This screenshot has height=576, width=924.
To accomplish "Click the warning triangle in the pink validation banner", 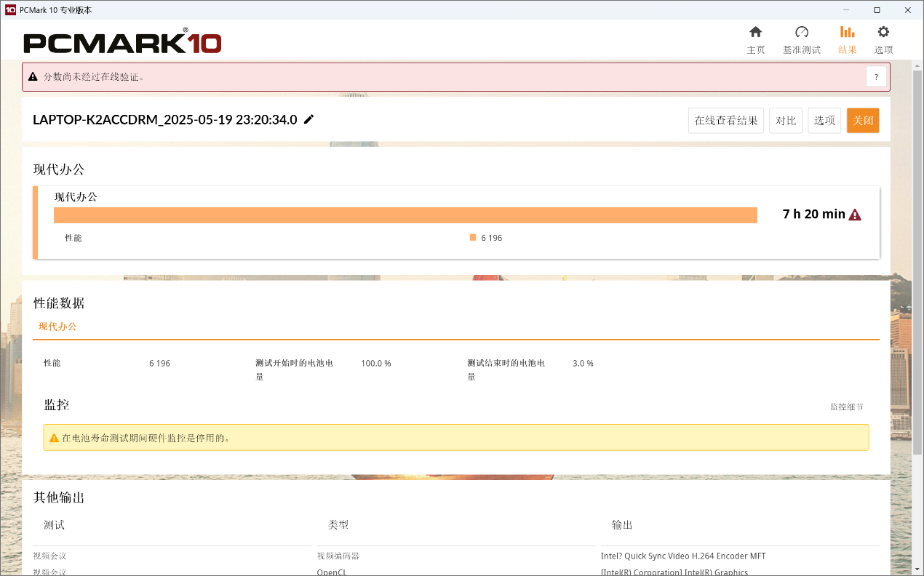I will [x=33, y=76].
